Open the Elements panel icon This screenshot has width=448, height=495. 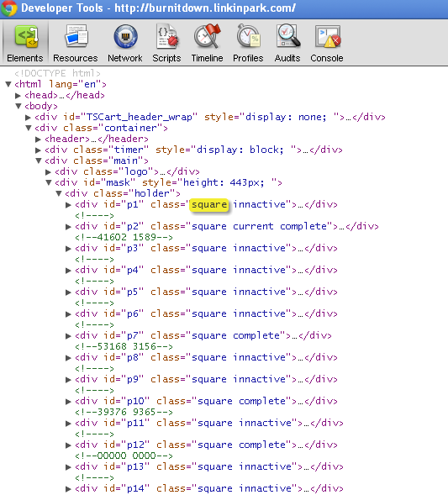tap(25, 37)
